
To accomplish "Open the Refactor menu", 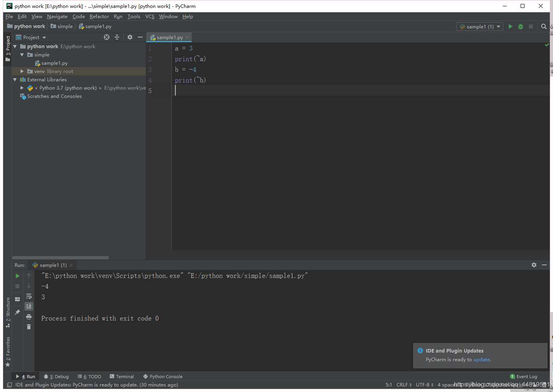I will pyautogui.click(x=99, y=17).
